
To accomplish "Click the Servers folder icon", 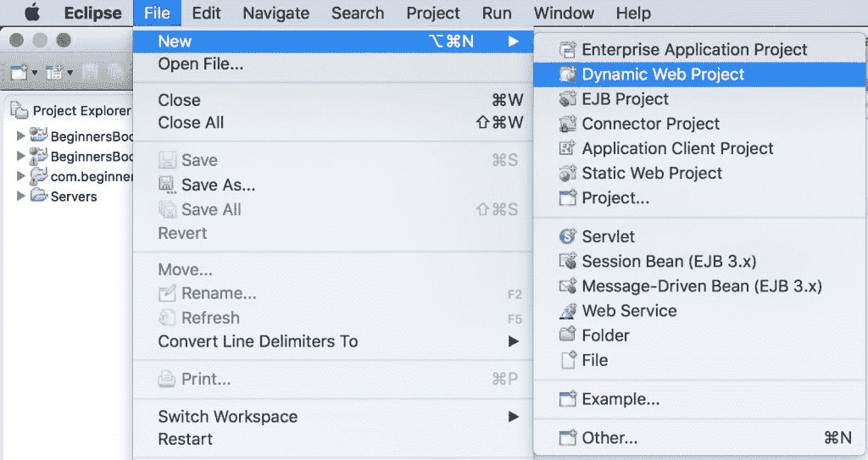I will tap(39, 196).
